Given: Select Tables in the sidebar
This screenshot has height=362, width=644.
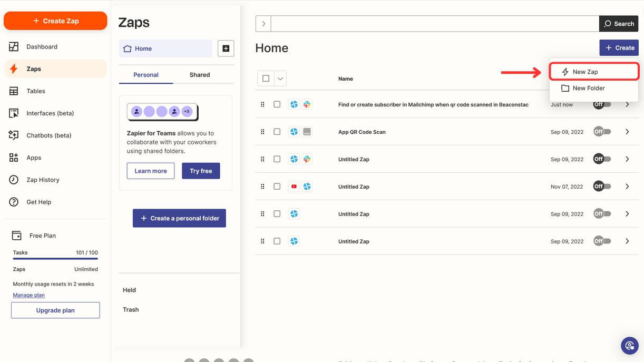Looking at the screenshot, I should 35,91.
